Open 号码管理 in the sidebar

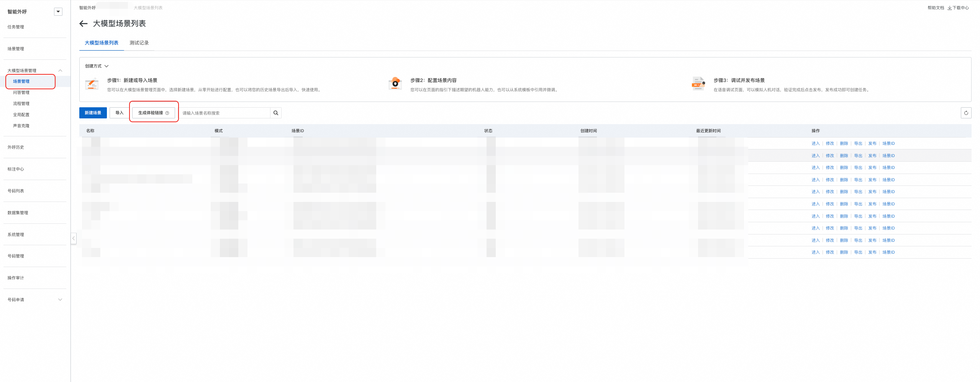[x=16, y=256]
